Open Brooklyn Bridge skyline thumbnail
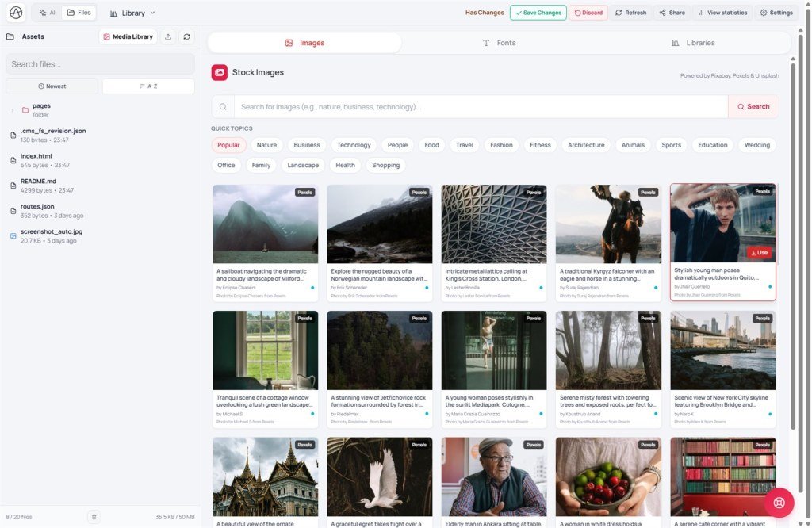 pyautogui.click(x=723, y=350)
